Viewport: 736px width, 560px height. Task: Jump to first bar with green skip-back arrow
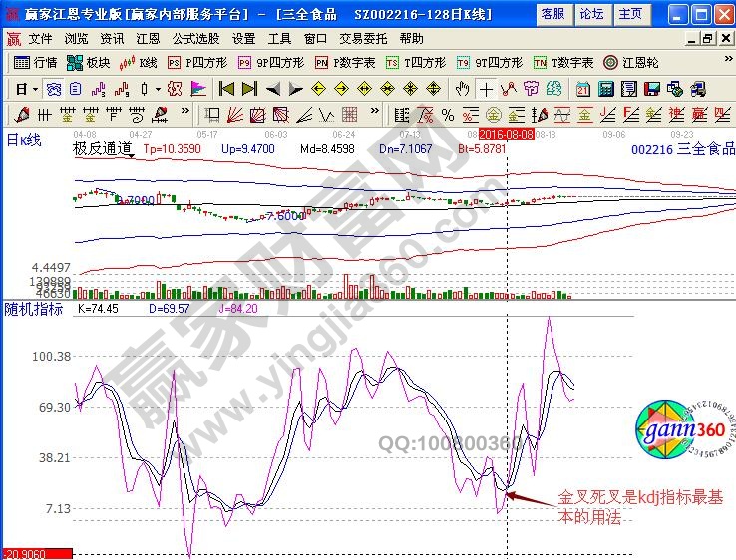pos(227,89)
